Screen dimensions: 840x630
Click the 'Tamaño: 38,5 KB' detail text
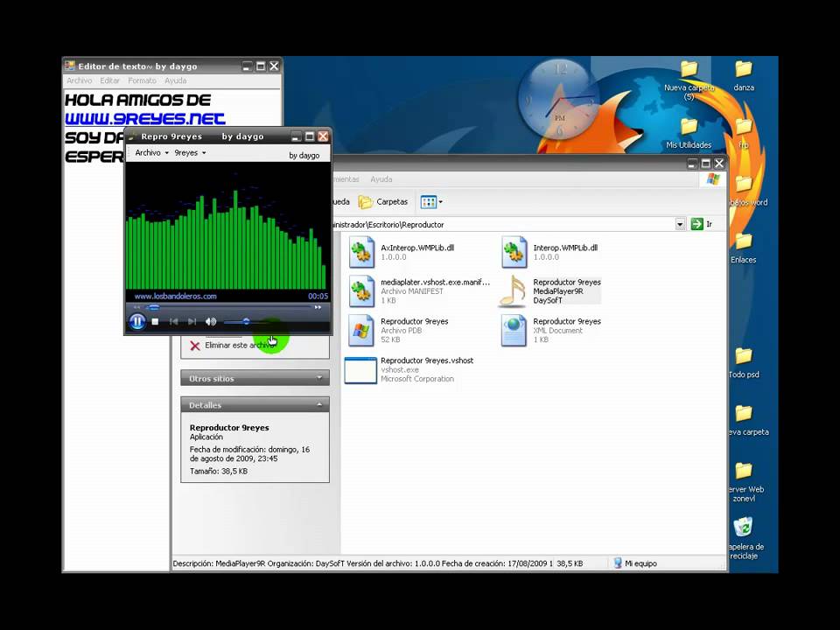[x=219, y=472]
